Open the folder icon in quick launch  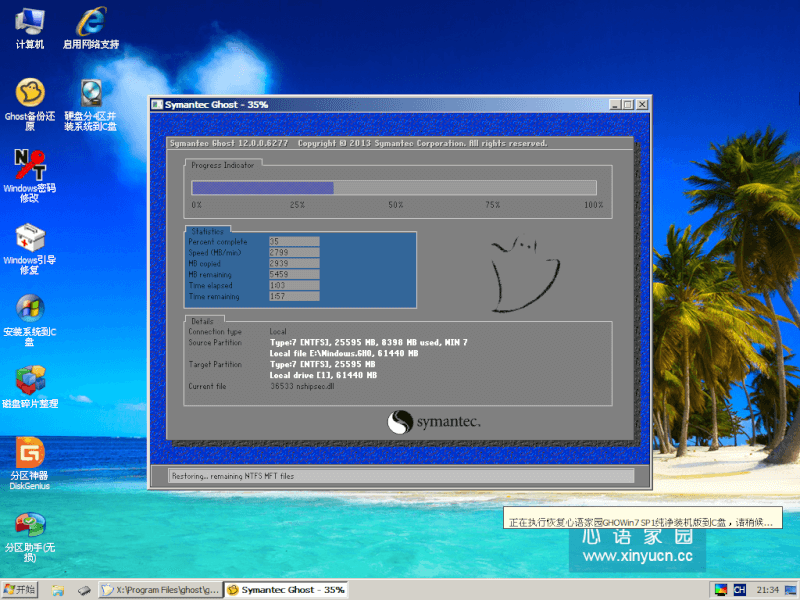[58, 590]
